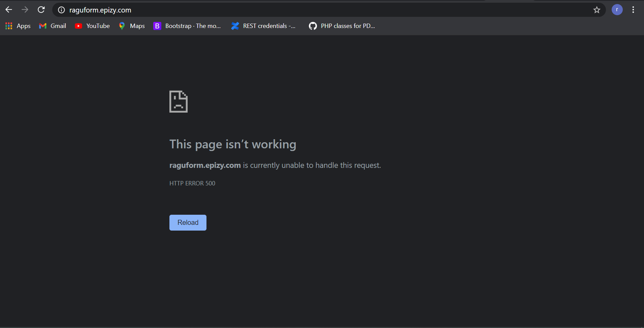Bookmark this page with the star icon

[x=597, y=10]
